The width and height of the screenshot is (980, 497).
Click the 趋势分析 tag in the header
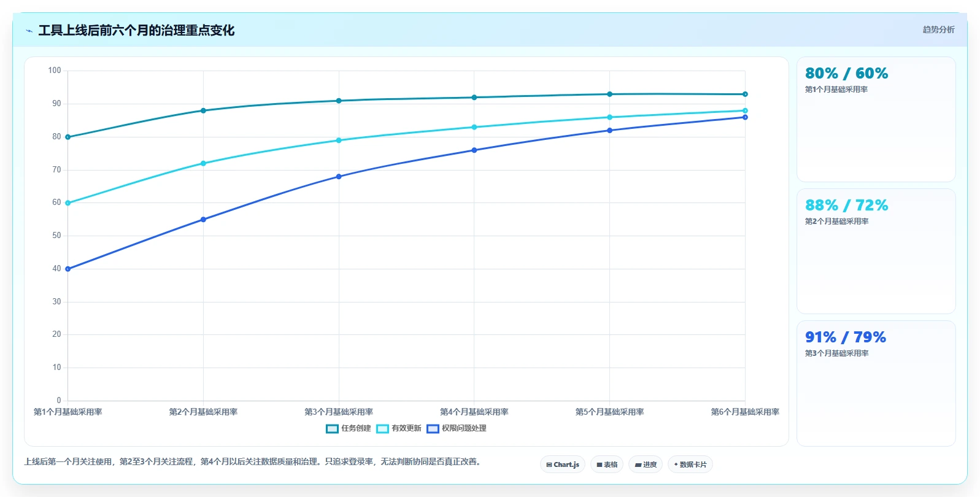click(938, 29)
